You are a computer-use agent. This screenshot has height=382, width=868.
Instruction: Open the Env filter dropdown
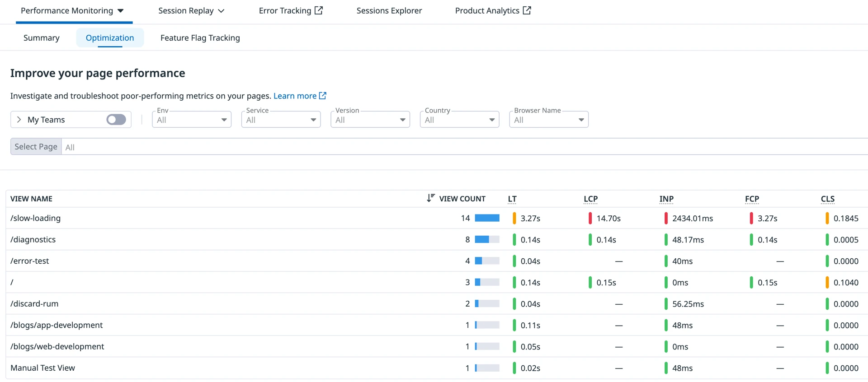point(192,120)
